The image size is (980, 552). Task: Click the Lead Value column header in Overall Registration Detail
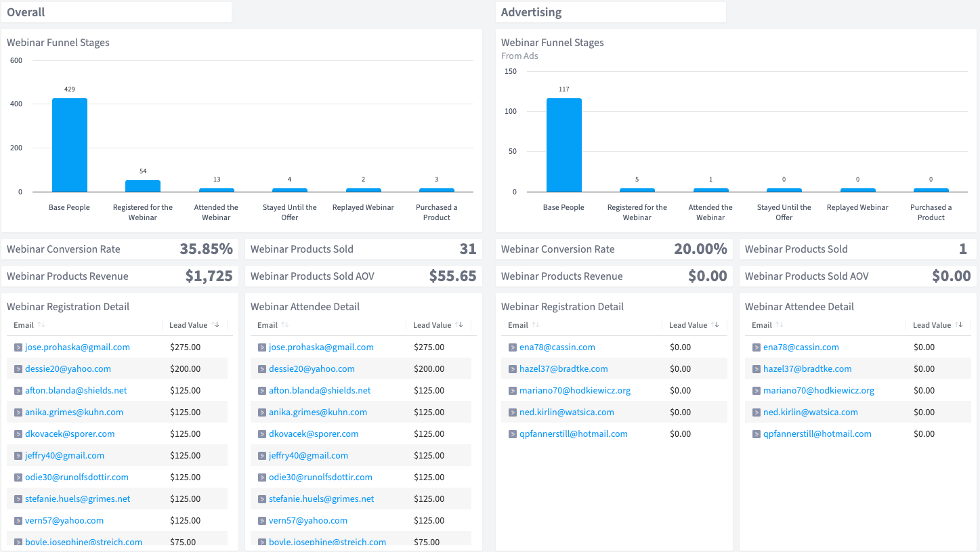point(188,325)
